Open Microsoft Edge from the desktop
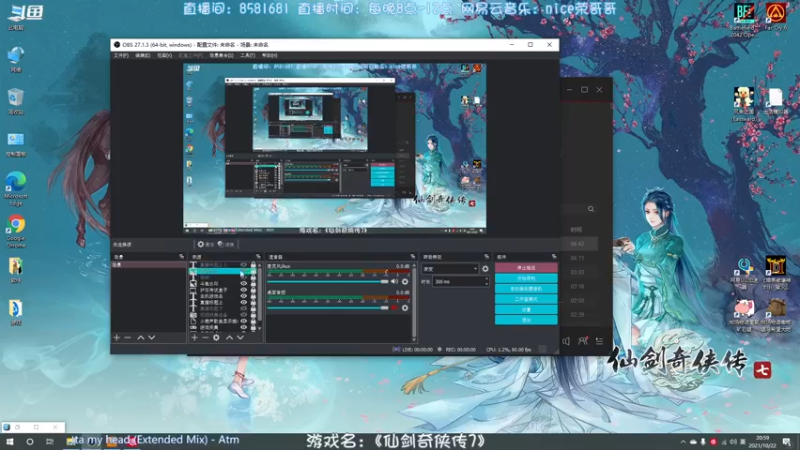 pos(16,189)
